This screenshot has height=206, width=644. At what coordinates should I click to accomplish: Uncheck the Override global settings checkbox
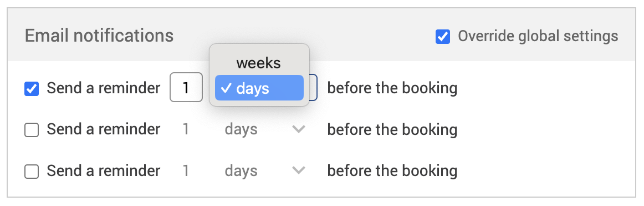(442, 37)
